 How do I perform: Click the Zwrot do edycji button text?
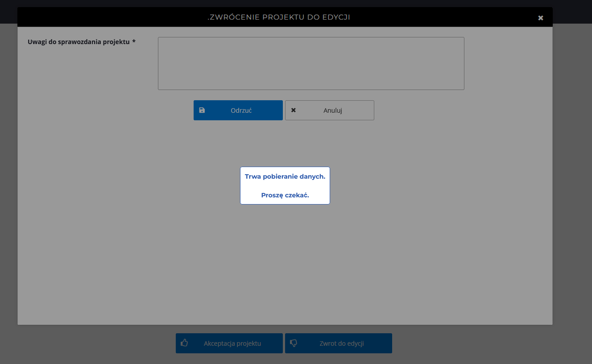[x=341, y=344]
